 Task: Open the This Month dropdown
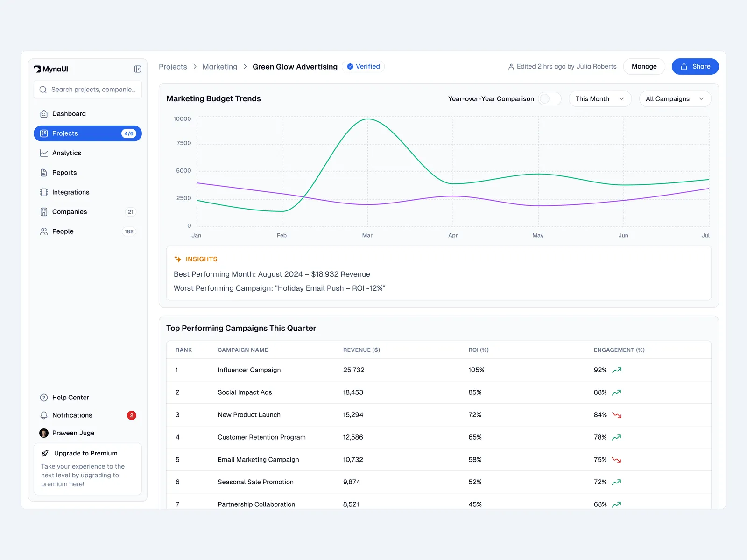[x=600, y=99]
